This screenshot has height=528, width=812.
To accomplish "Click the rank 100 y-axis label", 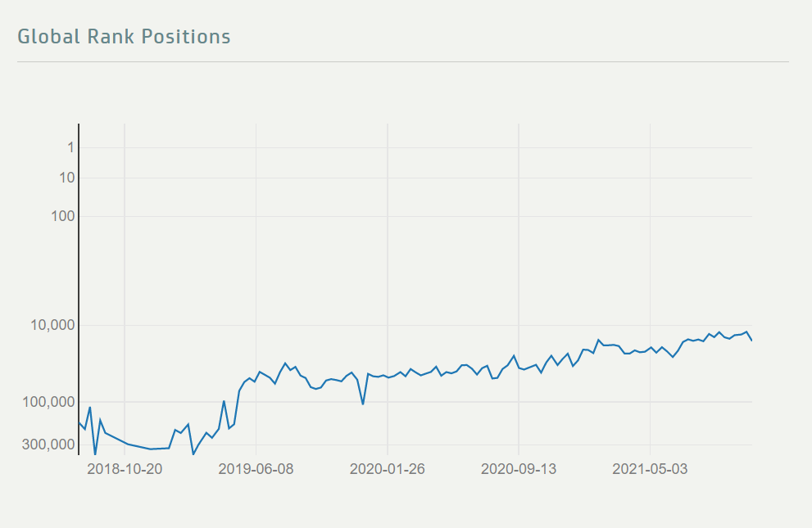I will click(64, 216).
